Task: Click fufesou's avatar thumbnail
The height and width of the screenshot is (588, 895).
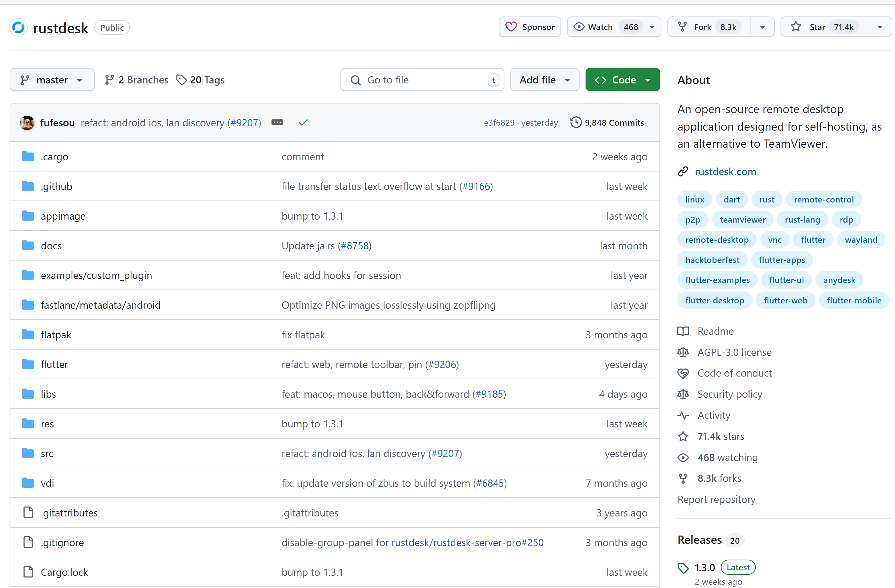Action: point(27,123)
